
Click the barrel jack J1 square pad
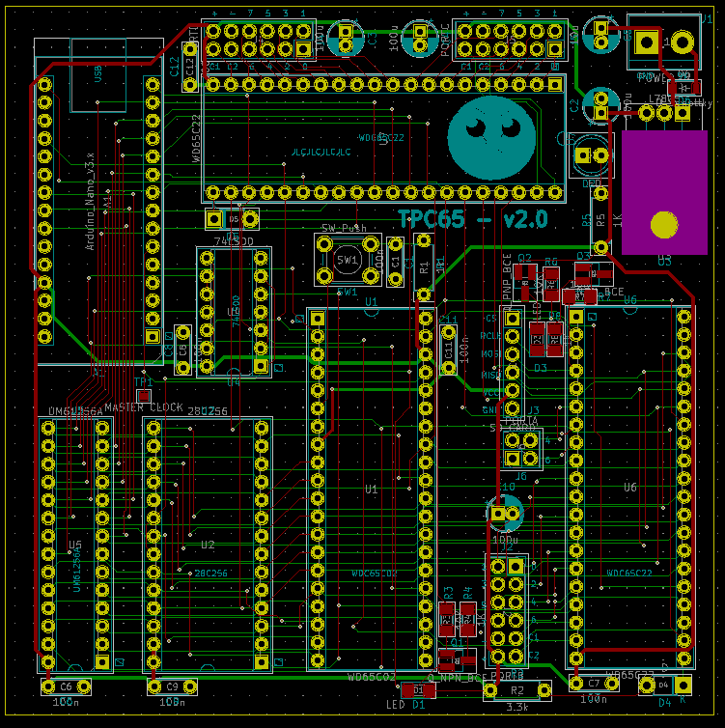(x=647, y=42)
